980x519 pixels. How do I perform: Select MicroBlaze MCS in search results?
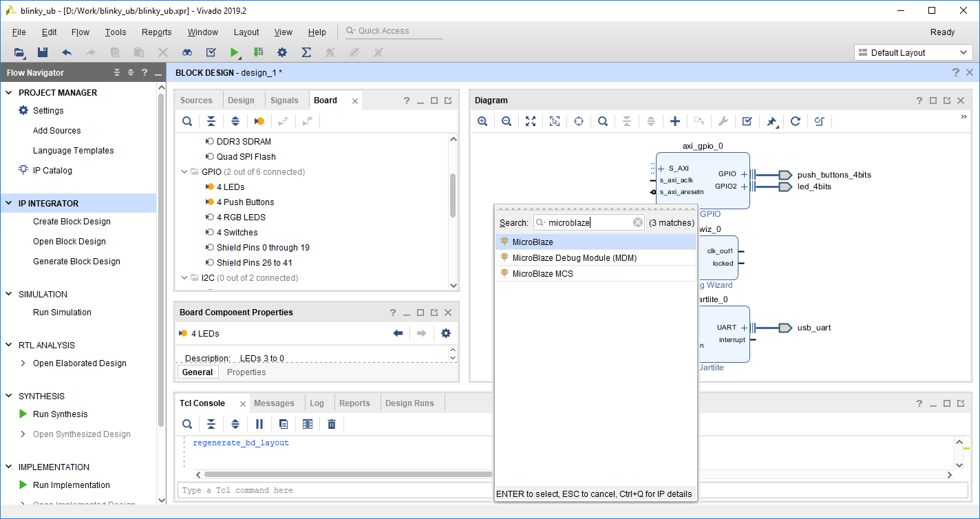(x=596, y=274)
